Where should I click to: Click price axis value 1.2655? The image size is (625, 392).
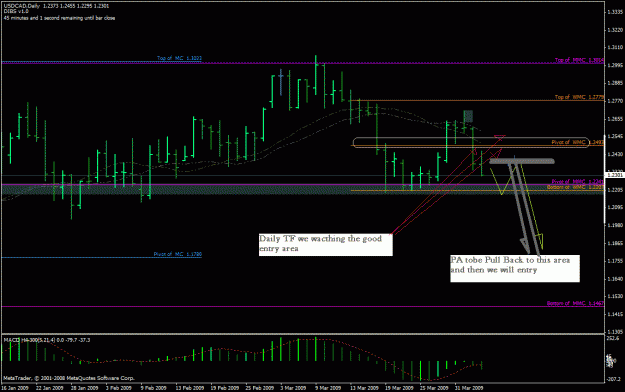[x=615, y=119]
